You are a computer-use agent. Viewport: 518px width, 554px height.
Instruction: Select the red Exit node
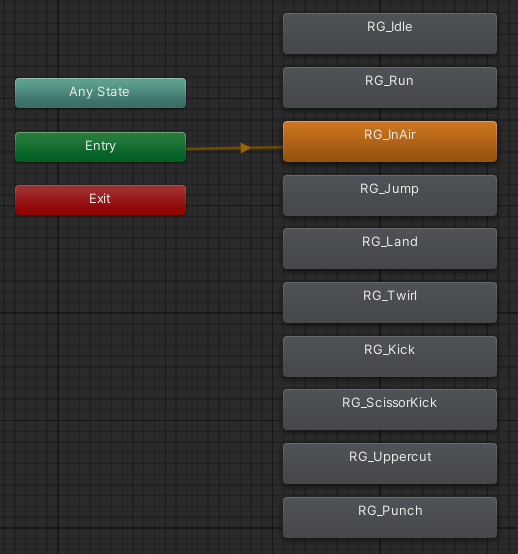[x=100, y=200]
